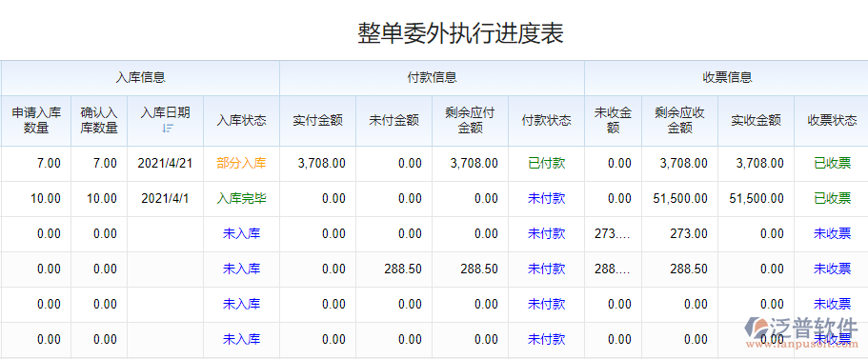This screenshot has width=868, height=359.
Task: Select the truncated 273.... 未收金额 cell
Action: click(613, 233)
